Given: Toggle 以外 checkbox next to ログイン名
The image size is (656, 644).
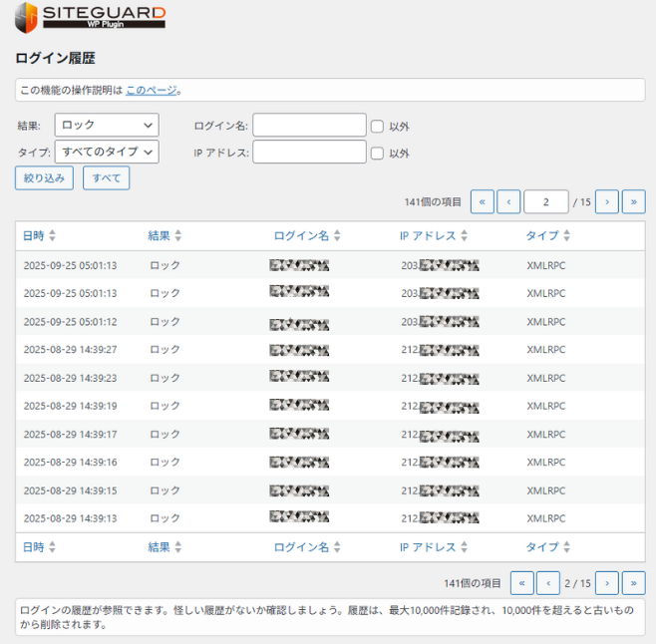Looking at the screenshot, I should click(x=378, y=126).
